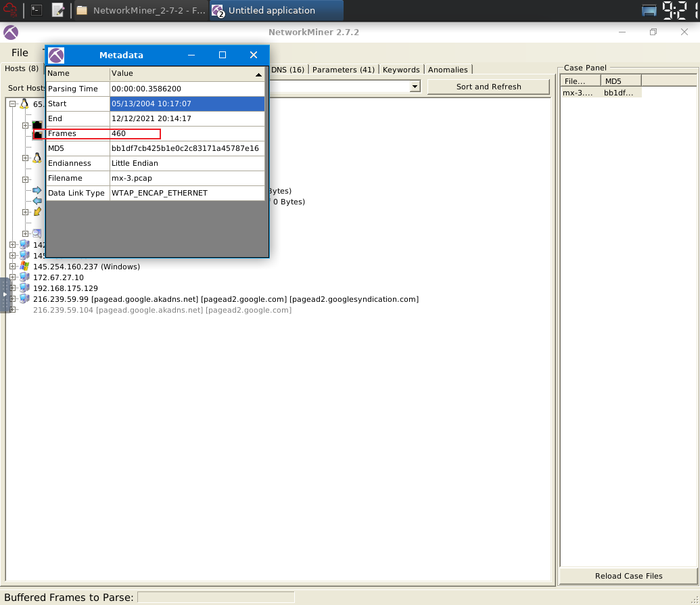This screenshot has height=605, width=700.
Task: Click the Linux penguin icon of host 65
Action: click(24, 104)
